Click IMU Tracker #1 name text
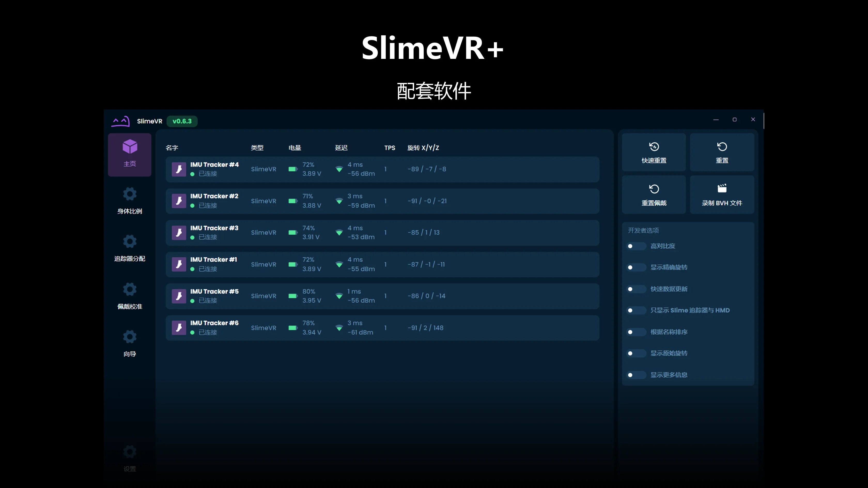Viewport: 868px width, 488px height. (214, 260)
